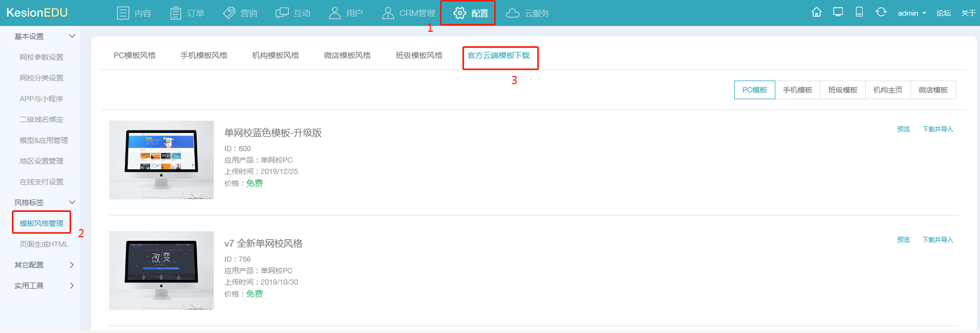Image resolution: width=980 pixels, height=333 pixels.
Task: Open the admin account dropdown
Action: coord(911,13)
